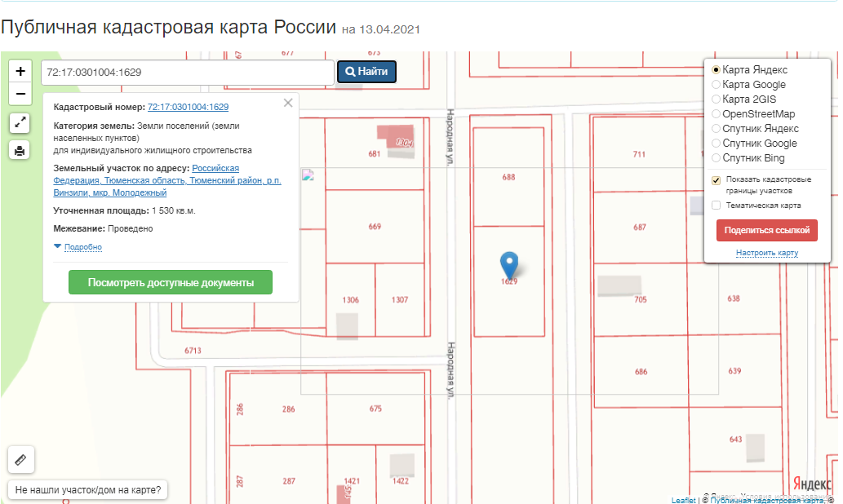Select Карта Яндекс radio option

tap(716, 70)
